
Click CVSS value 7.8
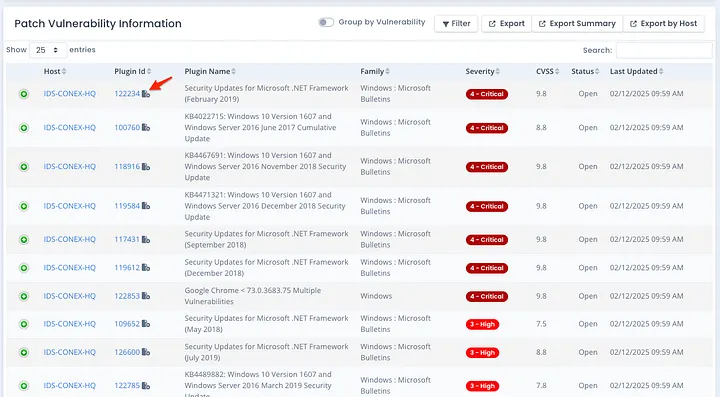541,386
